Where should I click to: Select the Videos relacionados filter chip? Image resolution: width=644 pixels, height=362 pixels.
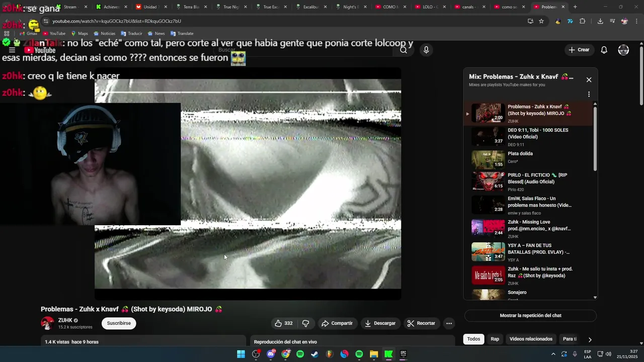coord(531,339)
